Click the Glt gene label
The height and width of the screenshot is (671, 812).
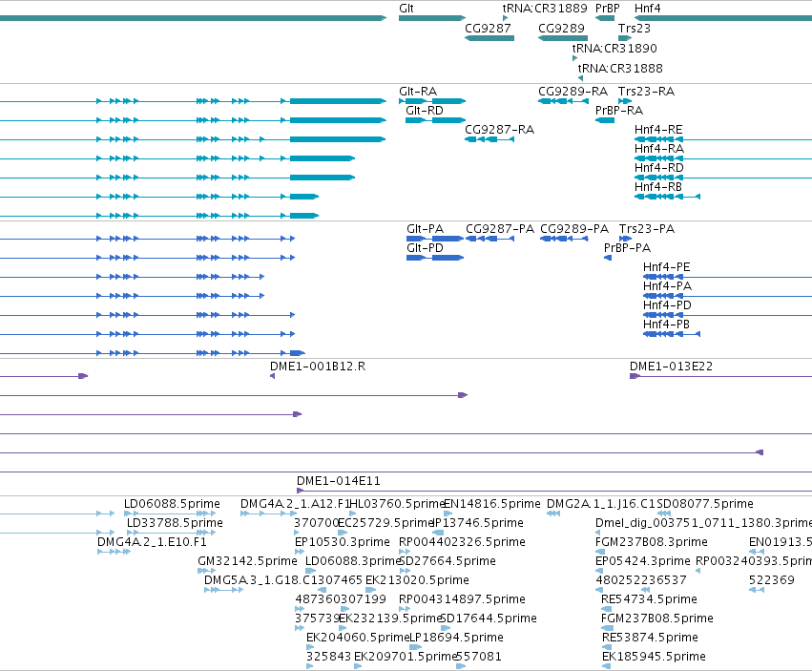[406, 9]
